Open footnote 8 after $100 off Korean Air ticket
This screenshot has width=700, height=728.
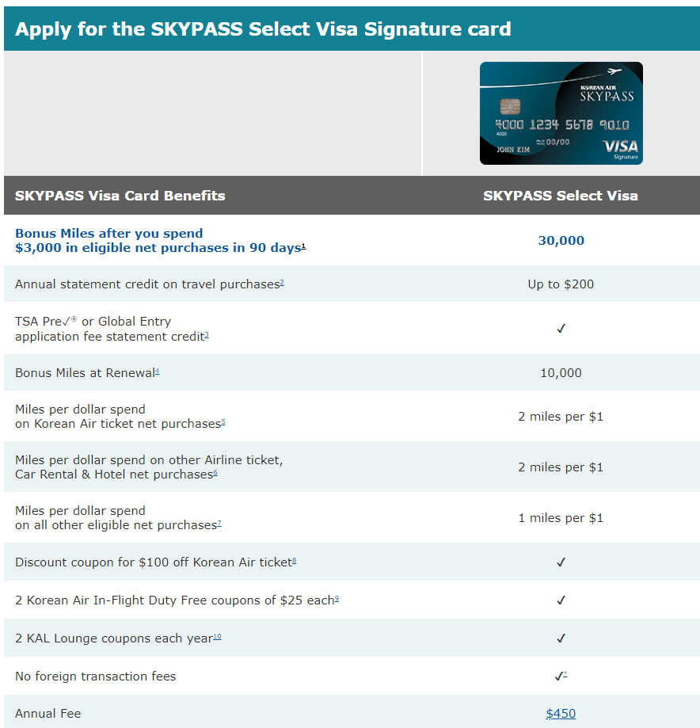[x=295, y=560]
